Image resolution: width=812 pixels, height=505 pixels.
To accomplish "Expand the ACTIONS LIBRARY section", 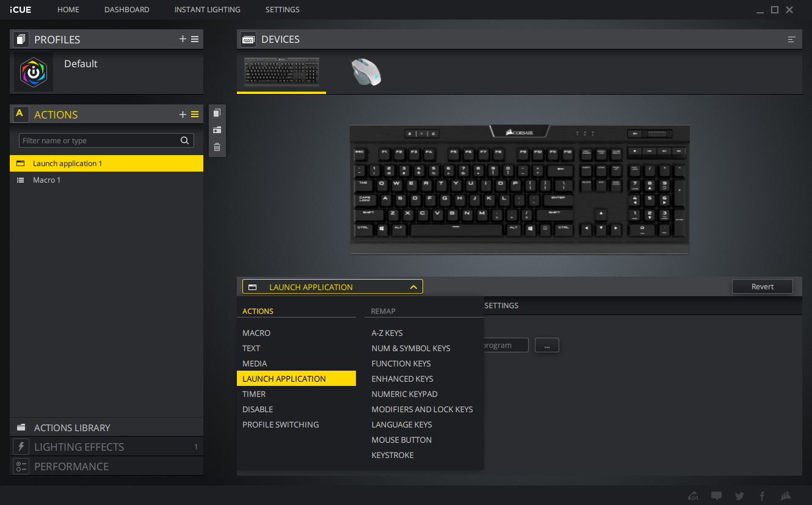I will [106, 427].
